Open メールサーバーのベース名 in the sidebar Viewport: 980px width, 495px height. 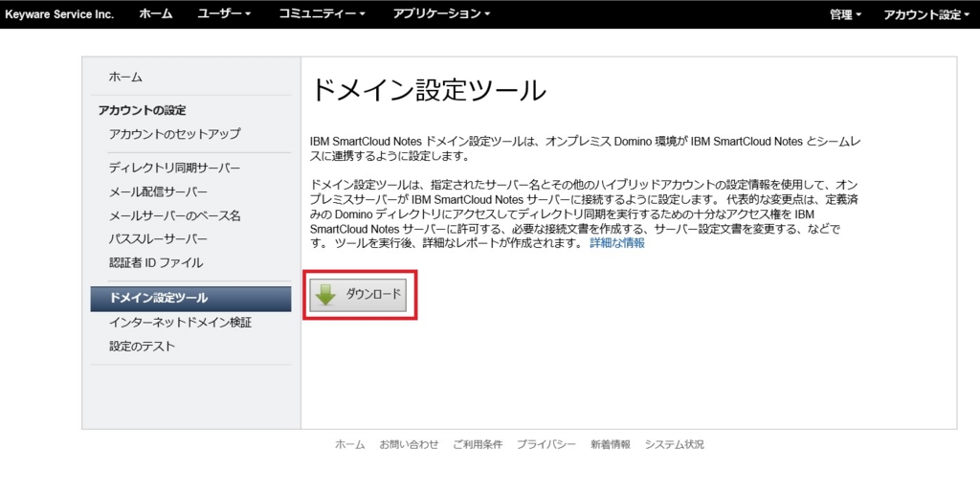pos(174,216)
